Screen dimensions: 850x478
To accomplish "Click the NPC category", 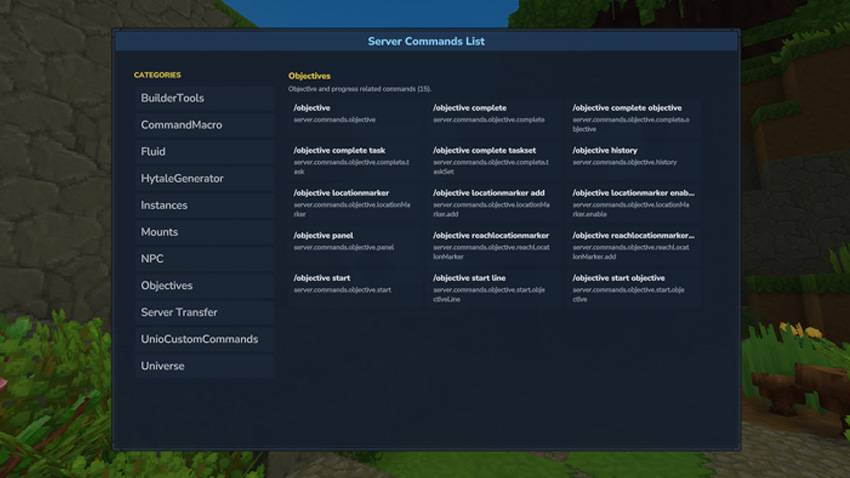I will pyautogui.click(x=203, y=259).
